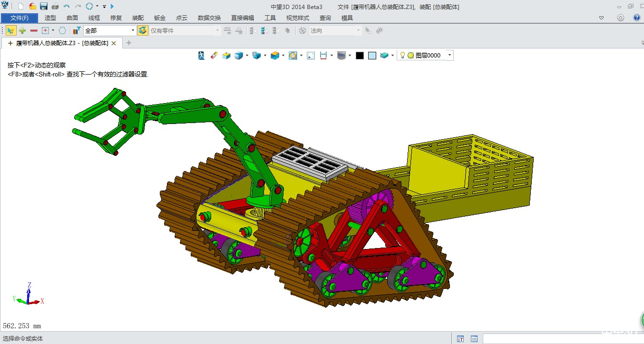Click the green plus add-to-selection icon

tap(22, 30)
